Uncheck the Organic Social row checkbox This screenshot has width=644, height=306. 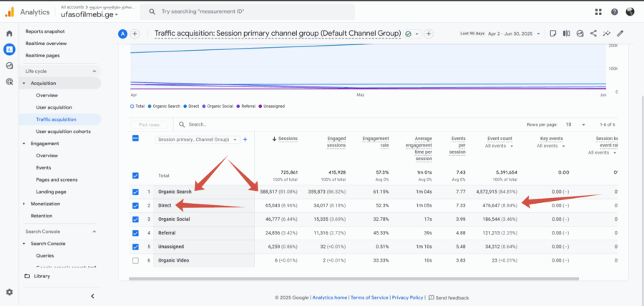point(135,219)
